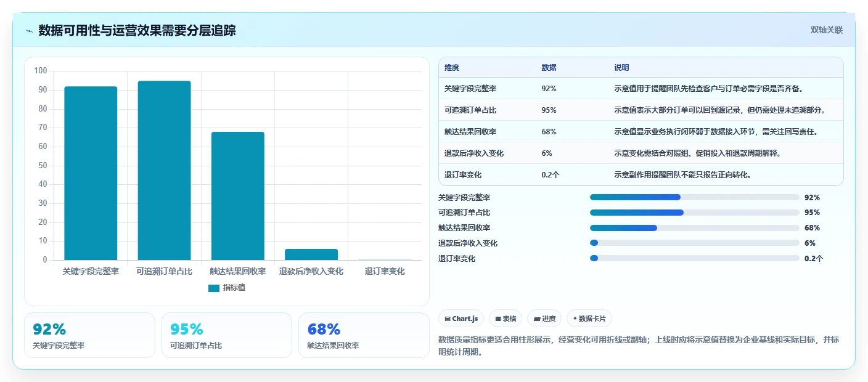This screenshot has width=868, height=382.
Task: Click the 92% value in the table
Action: pos(549,89)
